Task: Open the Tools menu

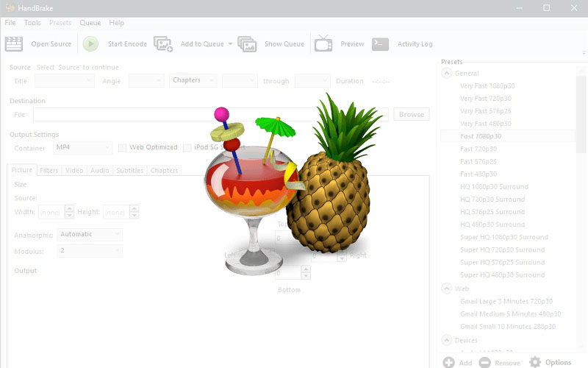Action: click(32, 23)
